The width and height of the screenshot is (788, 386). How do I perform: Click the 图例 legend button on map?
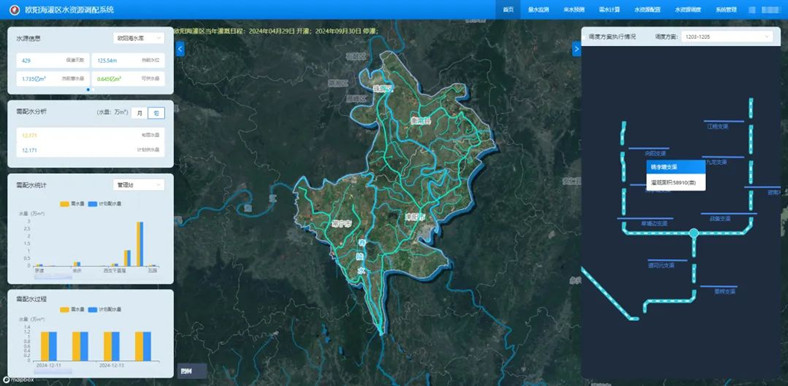pos(191,371)
